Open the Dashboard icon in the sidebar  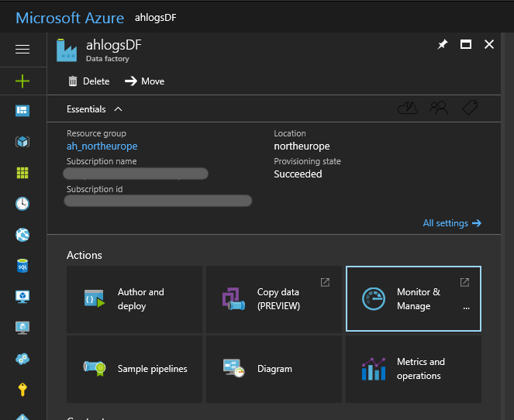pyautogui.click(x=22, y=111)
